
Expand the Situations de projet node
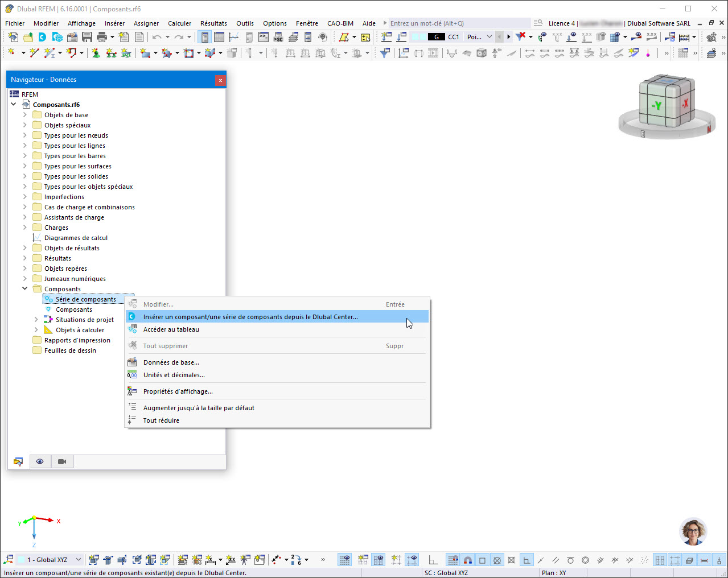click(x=36, y=320)
